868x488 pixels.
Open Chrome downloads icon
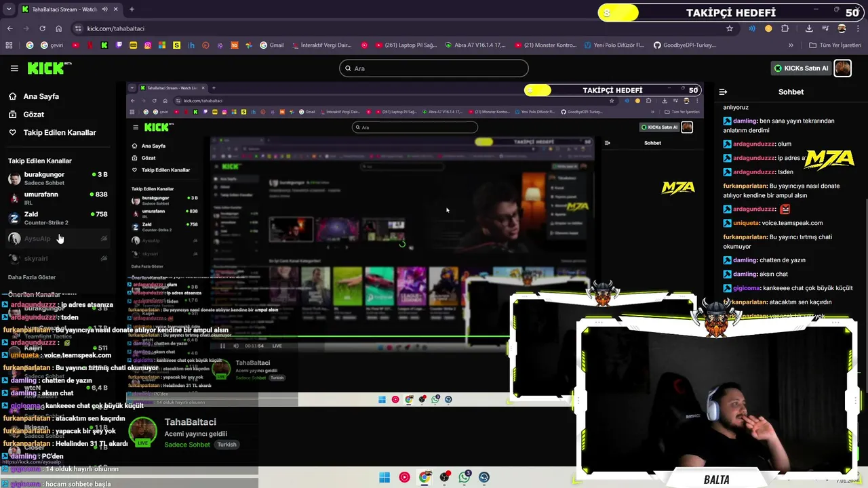(809, 28)
